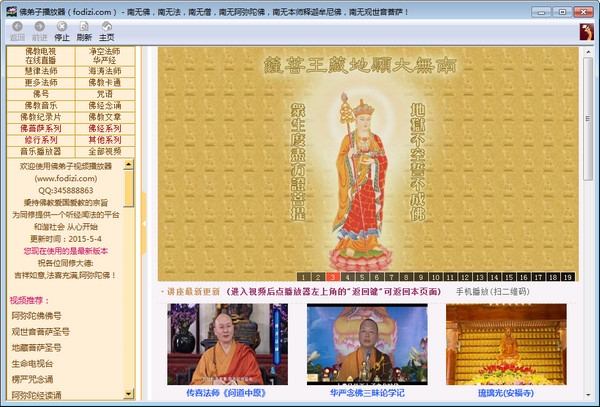This screenshot has width=600, height=407.
Task: Open the 生命电视台 recommended link
Action: (33, 363)
